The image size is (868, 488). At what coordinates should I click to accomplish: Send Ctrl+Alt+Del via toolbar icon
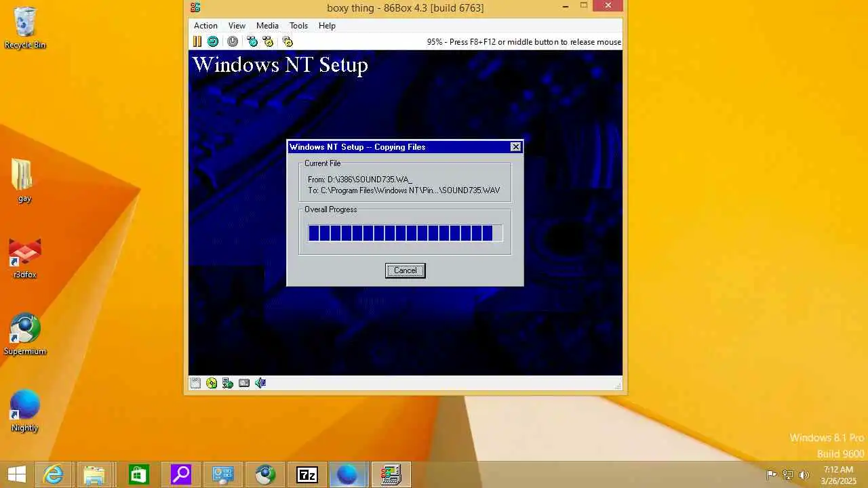(x=252, y=41)
